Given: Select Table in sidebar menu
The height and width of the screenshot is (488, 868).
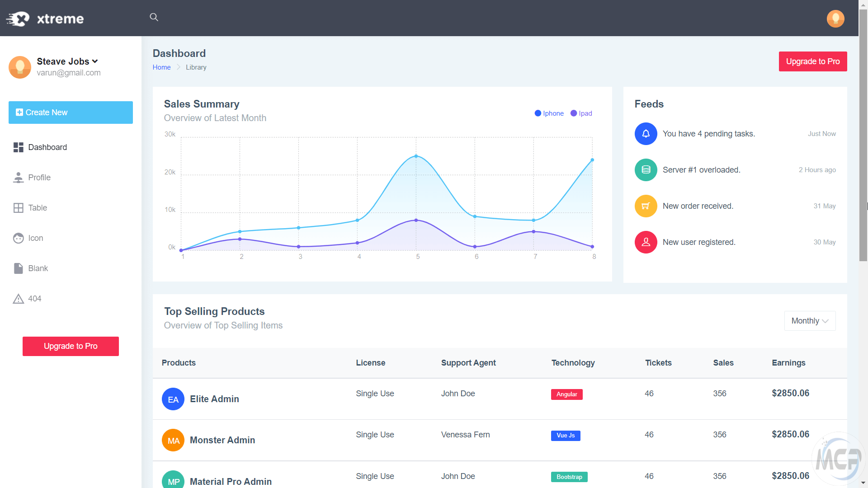Looking at the screenshot, I should 38,208.
